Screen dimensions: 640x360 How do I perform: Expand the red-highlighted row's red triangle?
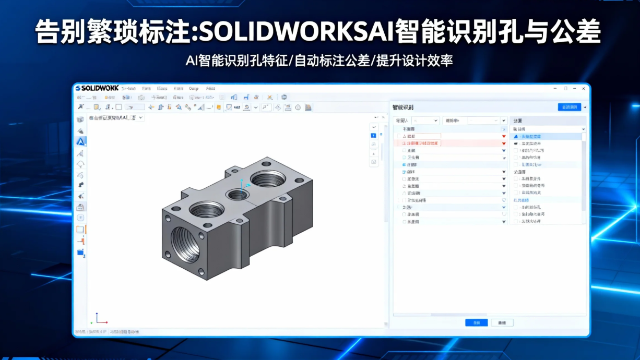point(504,144)
